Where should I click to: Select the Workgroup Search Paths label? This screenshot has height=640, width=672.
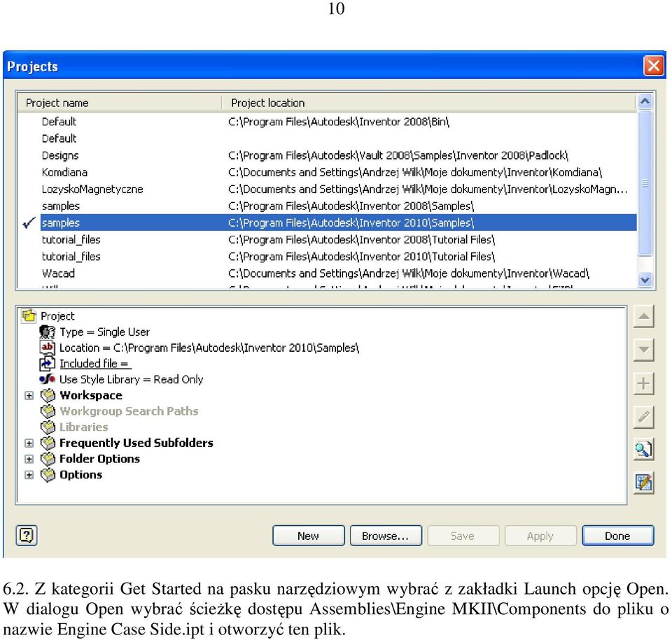(x=129, y=411)
